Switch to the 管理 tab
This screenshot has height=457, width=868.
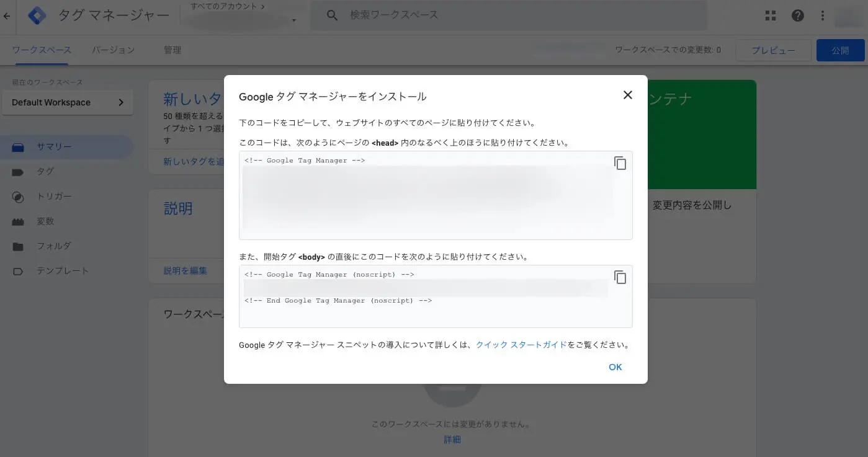(x=172, y=50)
